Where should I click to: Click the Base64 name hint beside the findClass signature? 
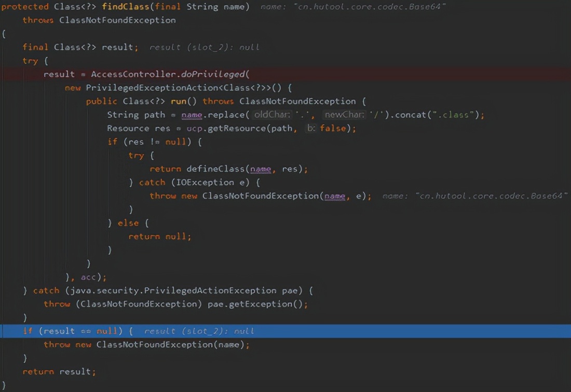[353, 7]
